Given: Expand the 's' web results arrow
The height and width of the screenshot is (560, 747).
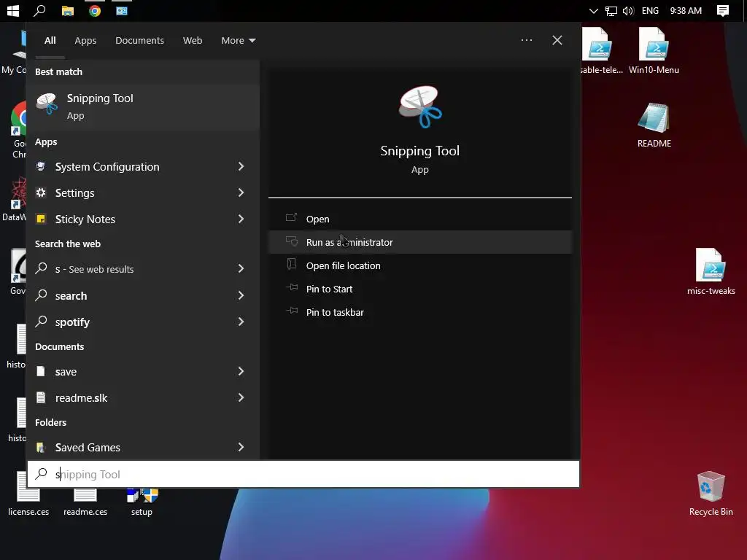Looking at the screenshot, I should tap(241, 268).
